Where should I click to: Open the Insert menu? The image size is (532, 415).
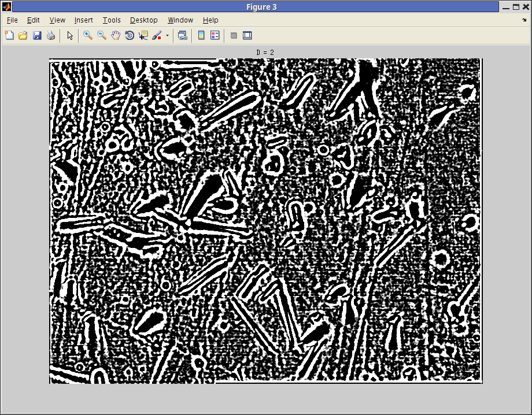click(83, 20)
